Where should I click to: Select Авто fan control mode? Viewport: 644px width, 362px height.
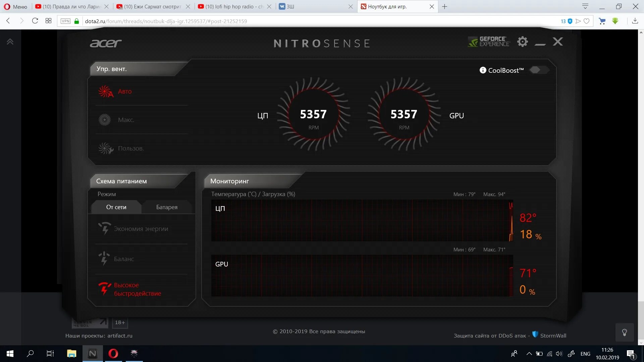coord(115,92)
